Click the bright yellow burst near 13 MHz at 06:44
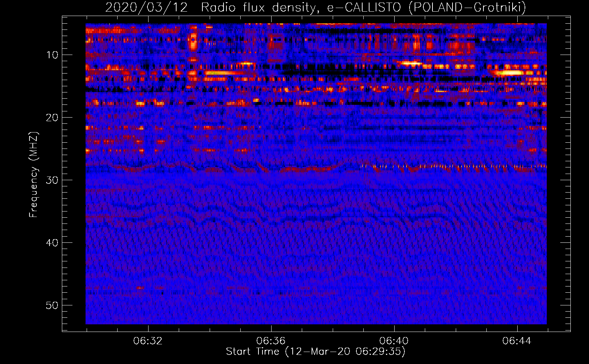Screen dimensions: 589x364 [510, 73]
